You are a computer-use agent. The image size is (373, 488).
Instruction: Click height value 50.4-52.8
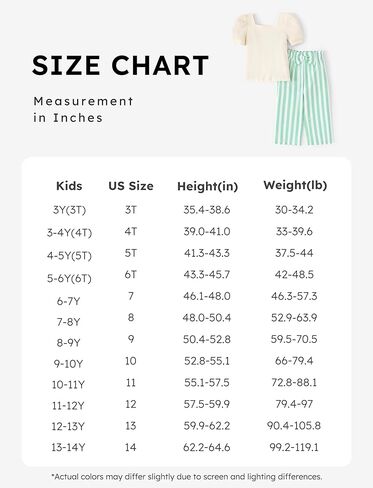click(x=207, y=339)
